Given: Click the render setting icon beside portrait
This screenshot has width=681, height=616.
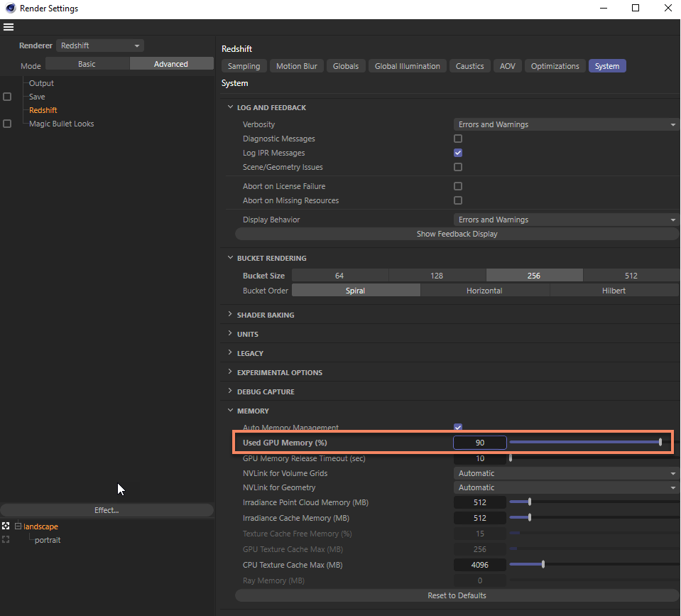Looking at the screenshot, I should pyautogui.click(x=6, y=540).
